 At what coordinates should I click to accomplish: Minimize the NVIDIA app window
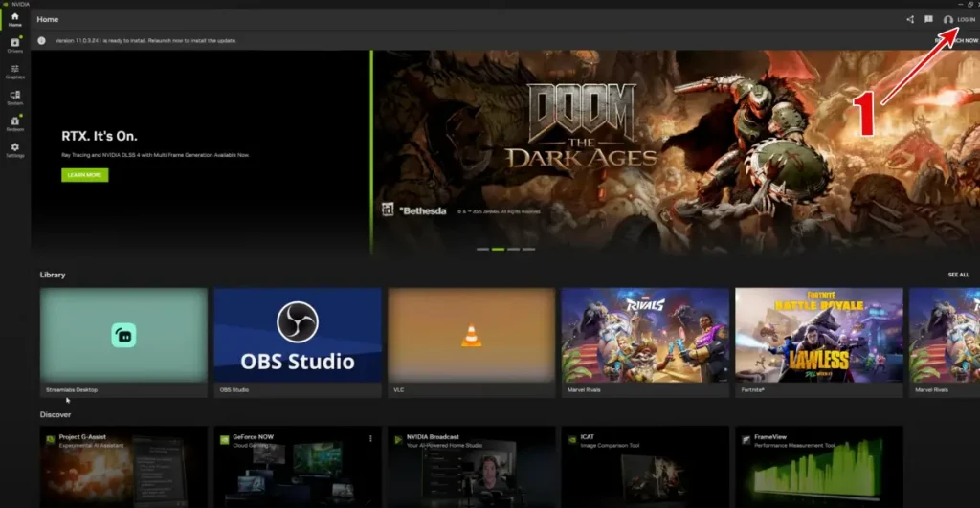[961, 4]
